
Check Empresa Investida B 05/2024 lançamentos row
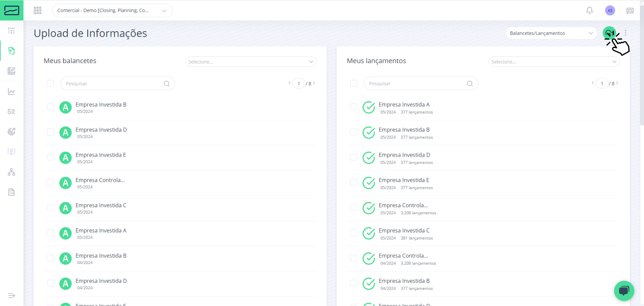(354, 132)
